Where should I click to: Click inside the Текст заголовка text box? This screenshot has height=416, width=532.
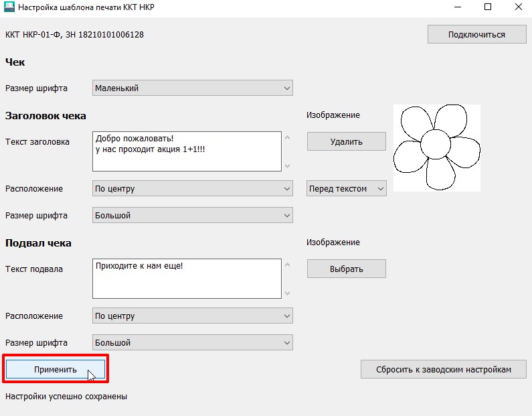coord(187,151)
